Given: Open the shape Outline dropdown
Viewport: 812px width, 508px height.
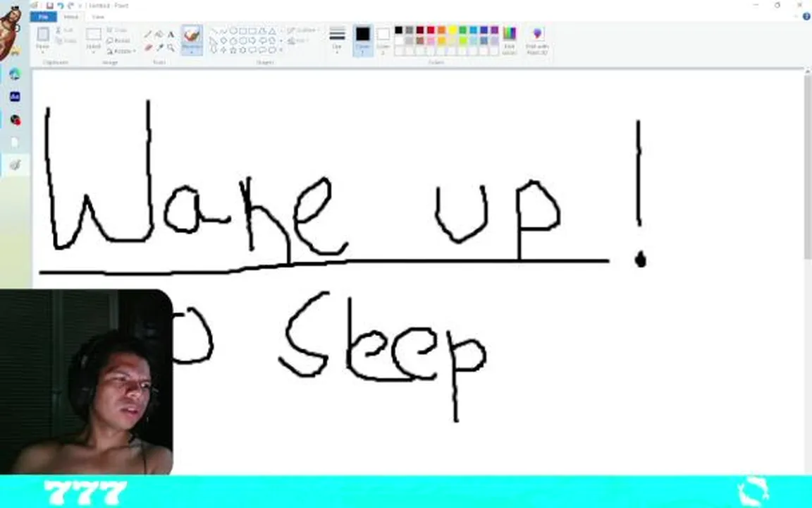Looking at the screenshot, I should pyautogui.click(x=304, y=30).
